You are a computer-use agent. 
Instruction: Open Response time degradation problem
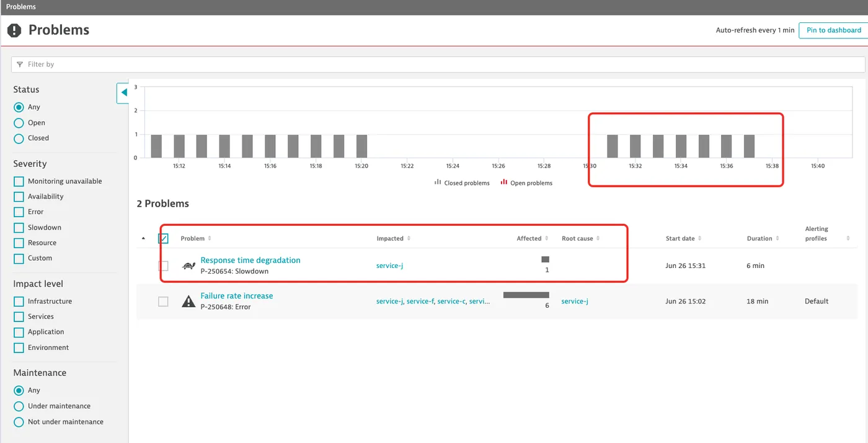pyautogui.click(x=250, y=261)
